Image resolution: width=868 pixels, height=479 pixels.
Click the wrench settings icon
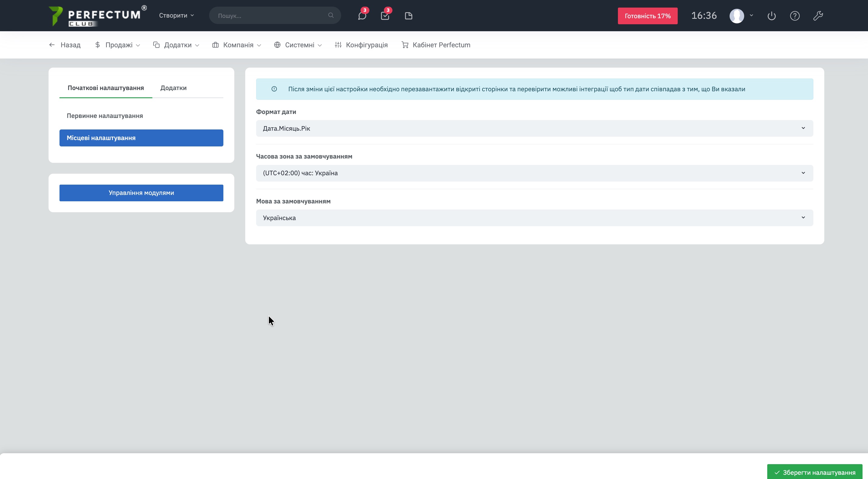[818, 16]
